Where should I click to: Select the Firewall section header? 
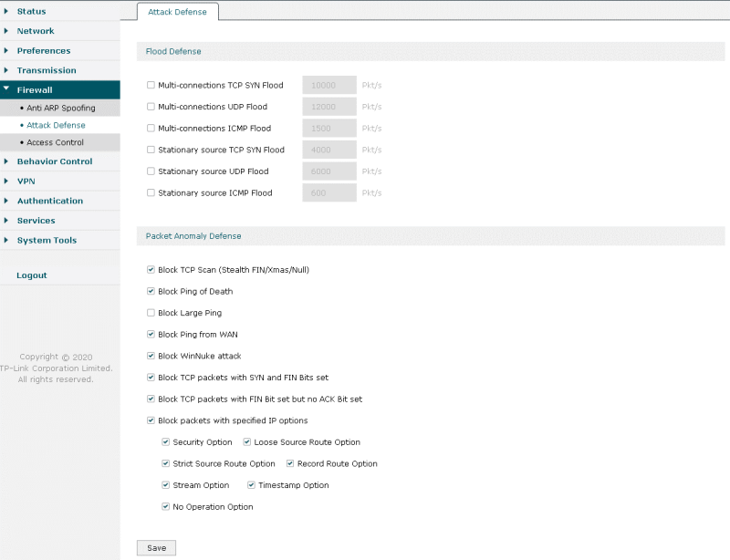[60, 90]
